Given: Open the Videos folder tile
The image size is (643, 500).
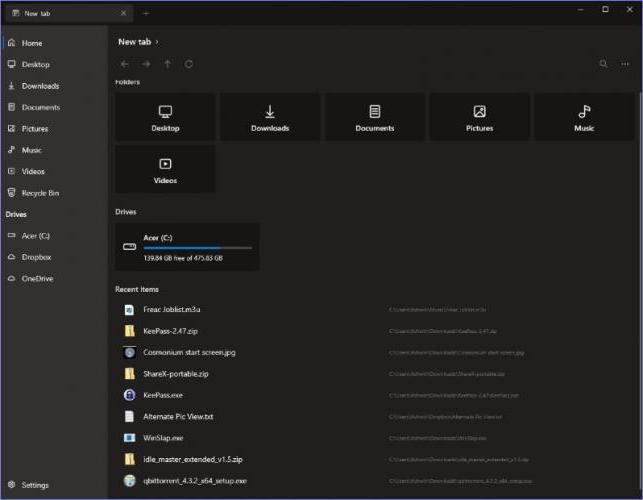Looking at the screenshot, I should tap(165, 169).
